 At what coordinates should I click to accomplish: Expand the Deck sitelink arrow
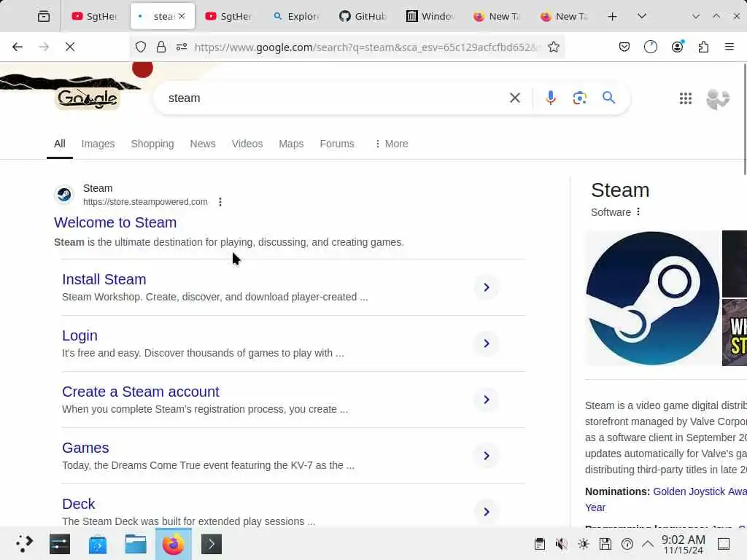(x=487, y=512)
